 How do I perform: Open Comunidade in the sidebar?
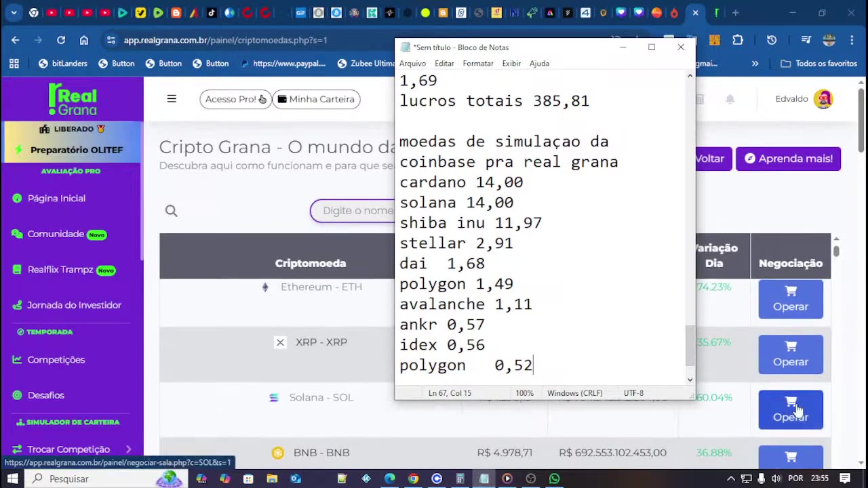coord(56,234)
